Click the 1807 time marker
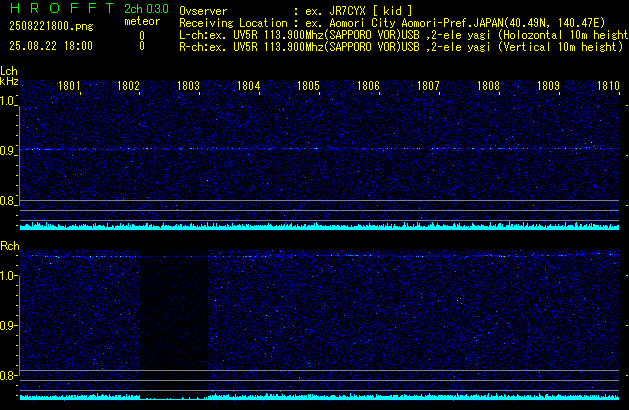The width and height of the screenshot is (629, 410). pos(428,86)
